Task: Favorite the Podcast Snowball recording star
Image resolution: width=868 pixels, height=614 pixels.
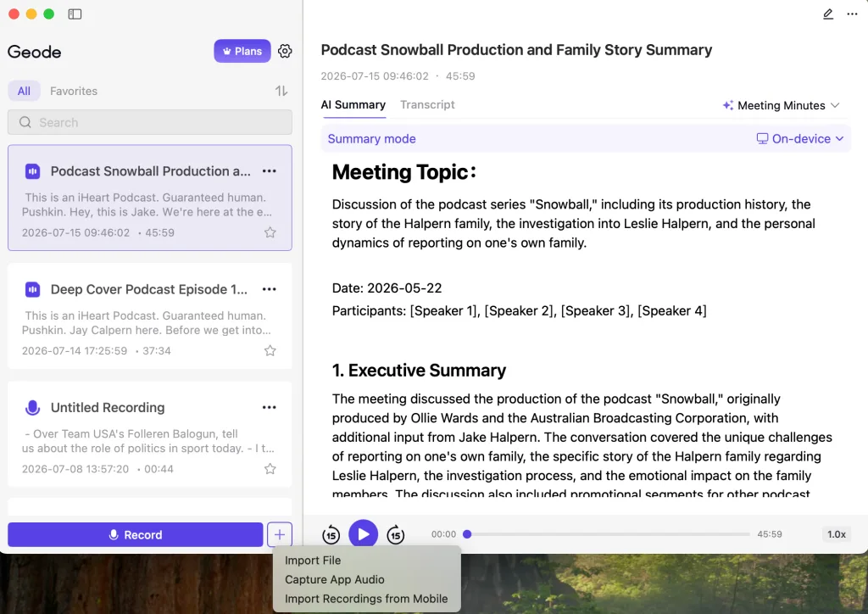Action: (270, 232)
